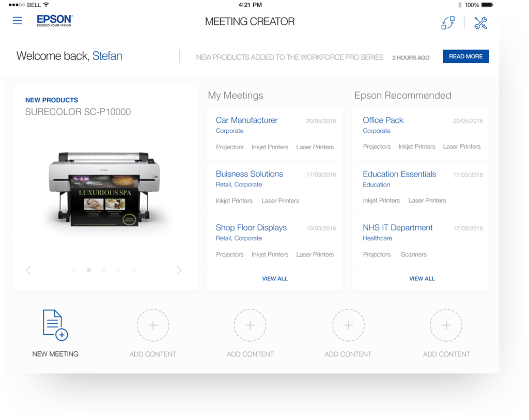Select Laser Printers tag in Education Essentials

coord(427,201)
